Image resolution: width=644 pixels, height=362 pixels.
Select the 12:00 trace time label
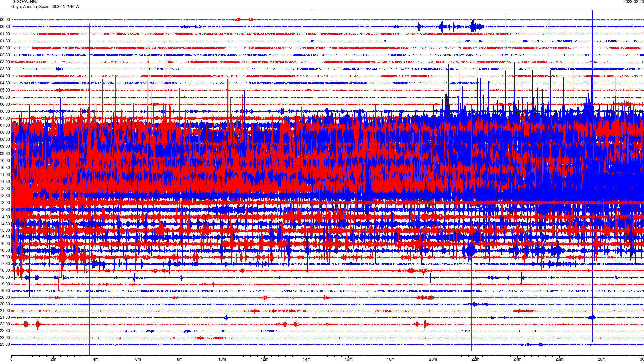tap(5, 189)
